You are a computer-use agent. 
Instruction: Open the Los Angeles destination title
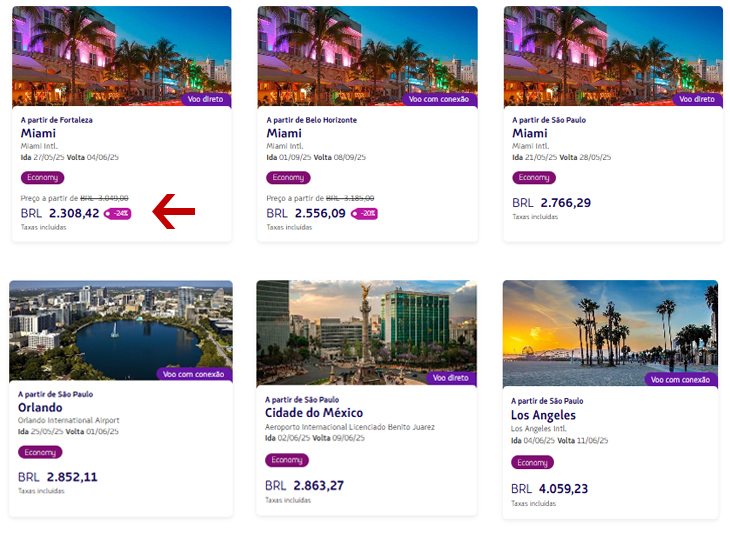[x=543, y=415]
